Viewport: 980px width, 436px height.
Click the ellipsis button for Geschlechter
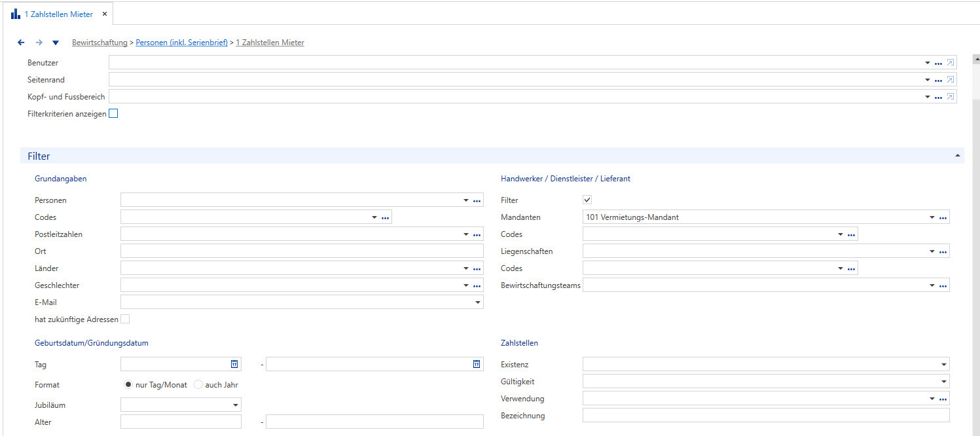[477, 285]
